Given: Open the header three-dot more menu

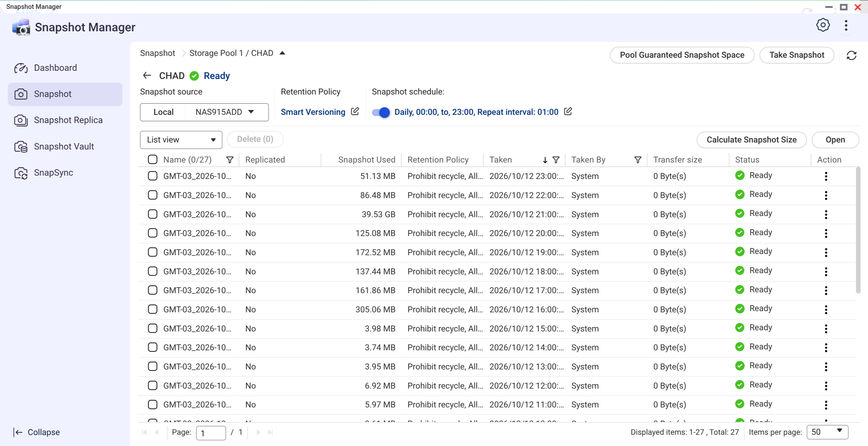Looking at the screenshot, I should pyautogui.click(x=846, y=25).
